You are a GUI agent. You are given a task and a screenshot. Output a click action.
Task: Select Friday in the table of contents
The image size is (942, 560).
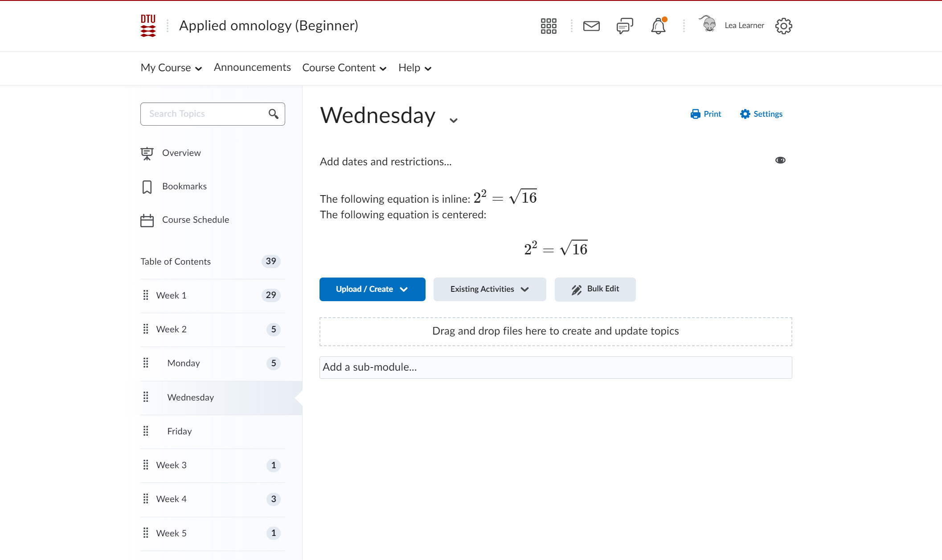(x=180, y=431)
